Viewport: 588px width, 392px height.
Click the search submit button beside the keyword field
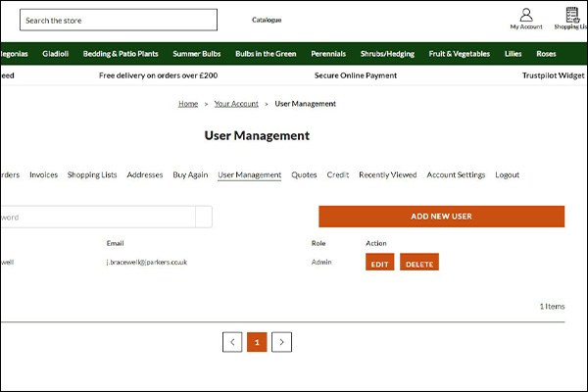tap(204, 217)
